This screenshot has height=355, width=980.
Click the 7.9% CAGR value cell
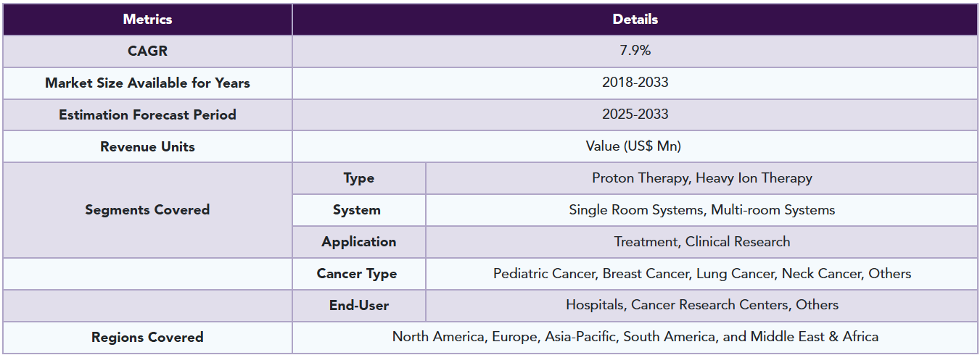635,51
